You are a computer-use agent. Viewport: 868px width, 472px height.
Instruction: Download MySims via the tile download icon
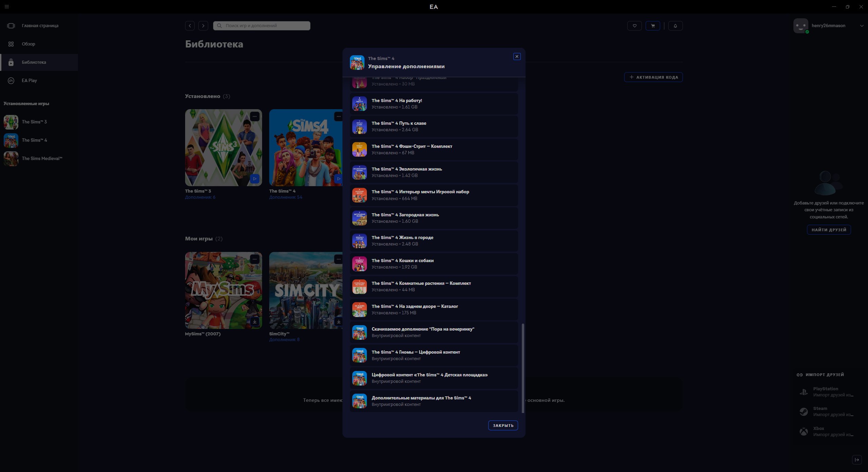[x=255, y=321]
